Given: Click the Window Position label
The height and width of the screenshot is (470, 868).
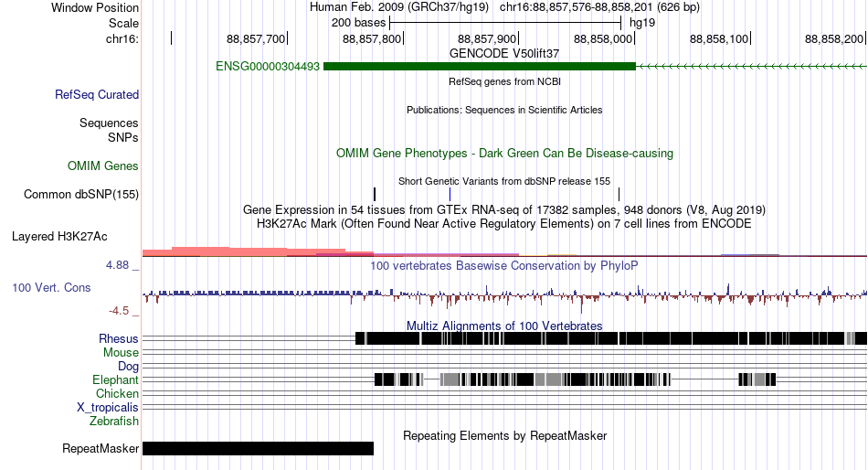Looking at the screenshot, I should 95,7.
